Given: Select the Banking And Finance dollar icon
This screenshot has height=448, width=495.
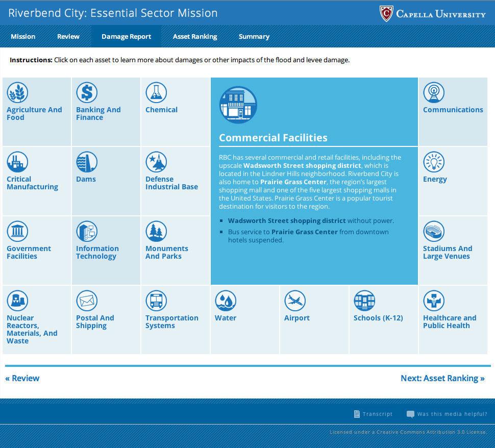Looking at the screenshot, I should (87, 92).
